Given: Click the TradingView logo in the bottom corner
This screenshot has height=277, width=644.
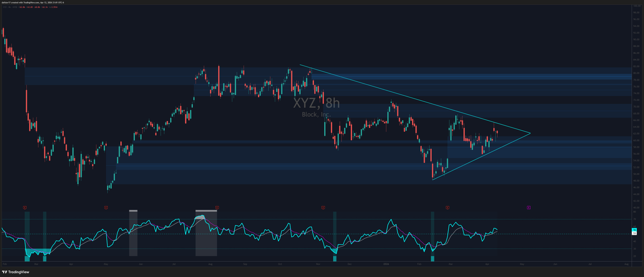Looking at the screenshot, I should coord(14,272).
